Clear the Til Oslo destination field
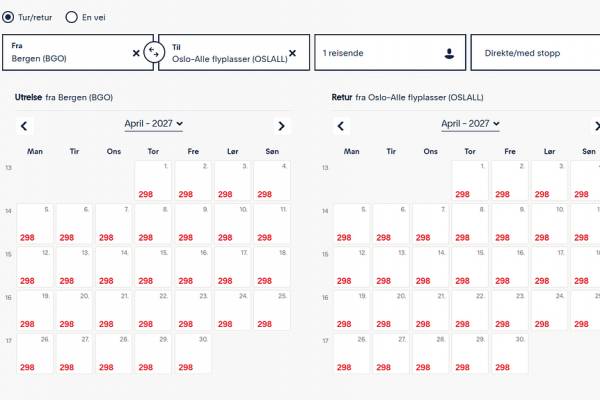 click(292, 53)
